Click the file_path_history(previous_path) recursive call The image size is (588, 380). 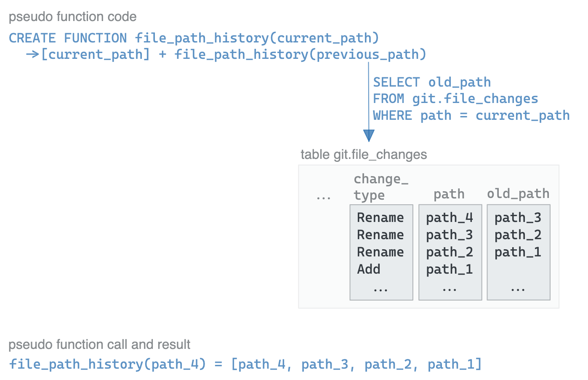click(x=300, y=55)
